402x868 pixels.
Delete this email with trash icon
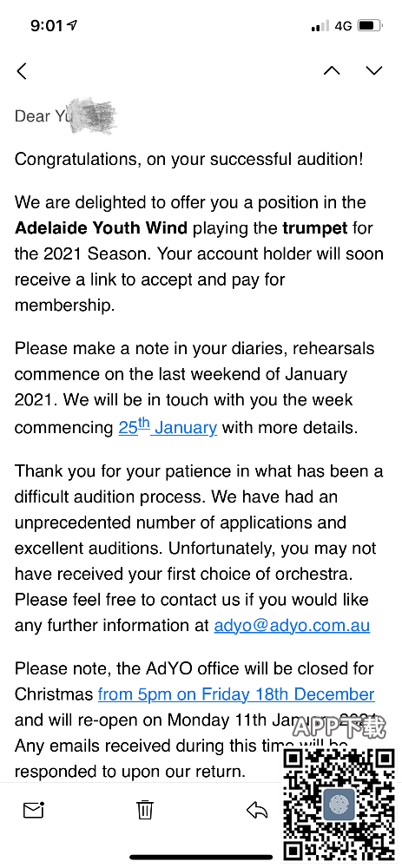coord(145,810)
